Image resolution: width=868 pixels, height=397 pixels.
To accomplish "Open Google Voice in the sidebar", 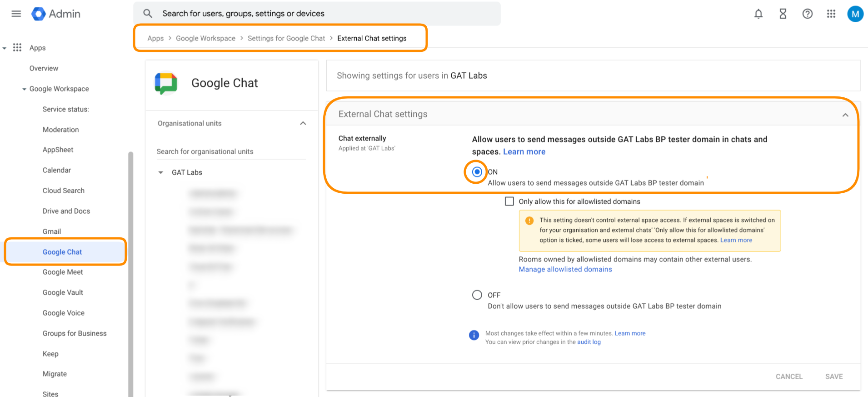I will [x=64, y=313].
